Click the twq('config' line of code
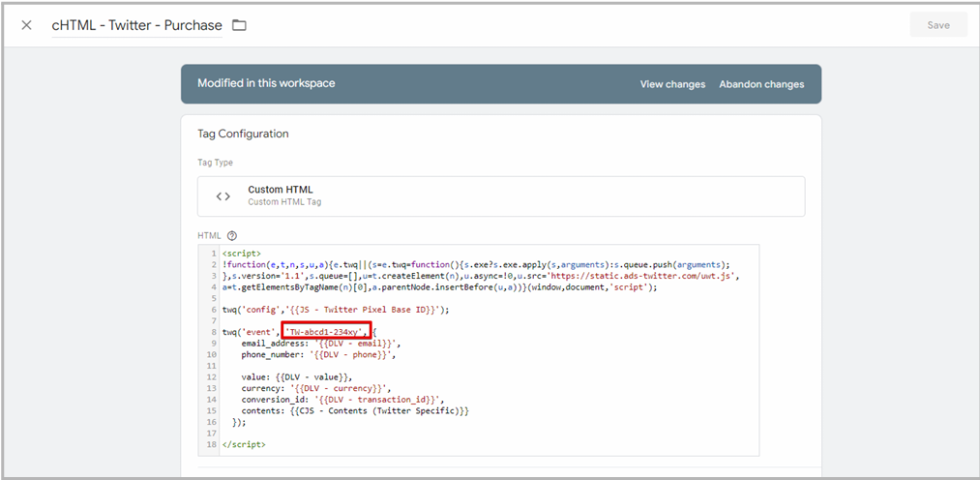The image size is (980, 480). coord(336,310)
